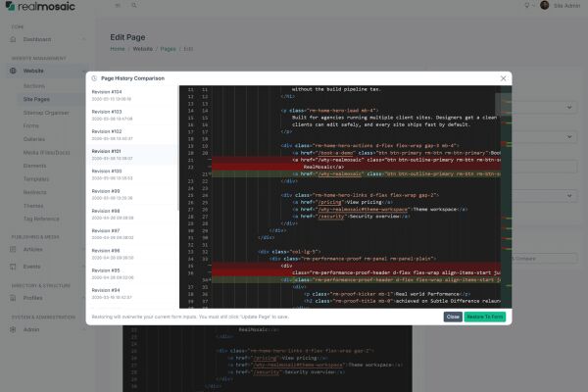Click the Dashboard sidebar label
The image size is (588, 392).
(37, 39)
